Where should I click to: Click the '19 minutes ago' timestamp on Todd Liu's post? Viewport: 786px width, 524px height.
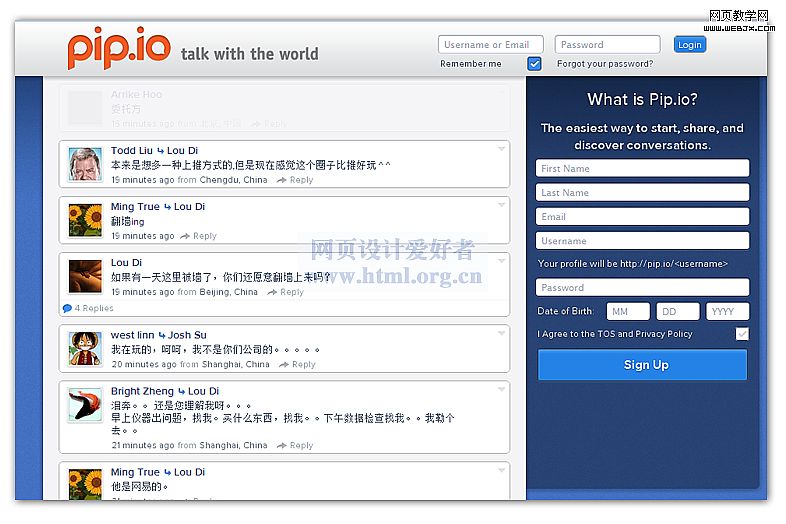point(143,180)
